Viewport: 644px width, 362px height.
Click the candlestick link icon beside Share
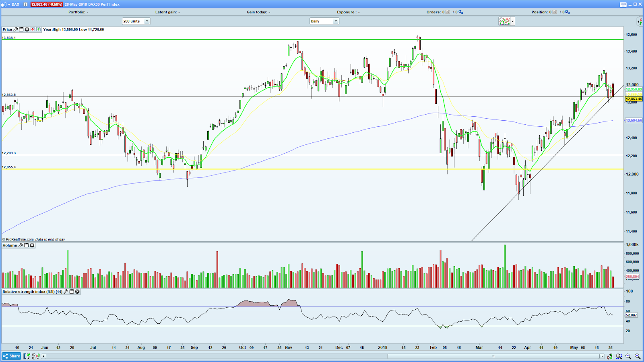pyautogui.click(x=35, y=356)
